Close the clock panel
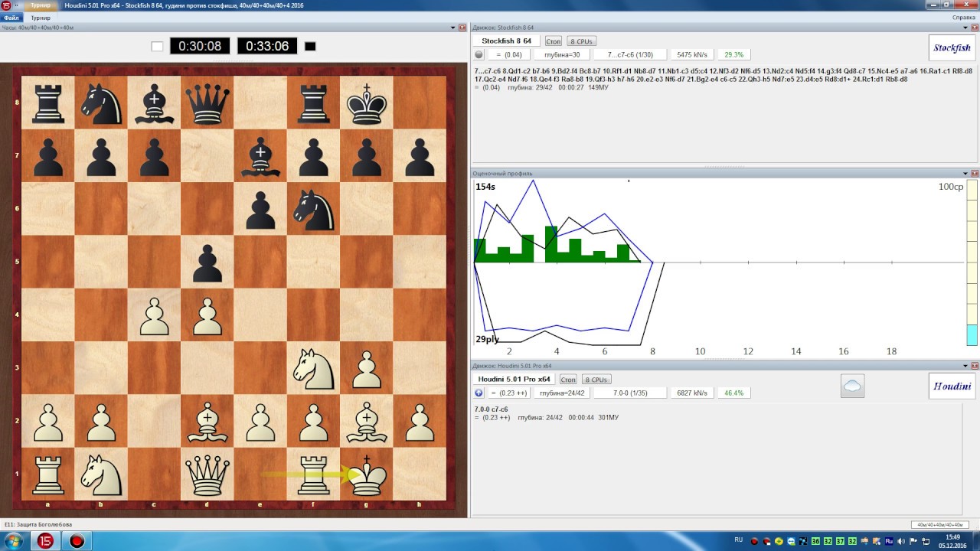 [462, 28]
